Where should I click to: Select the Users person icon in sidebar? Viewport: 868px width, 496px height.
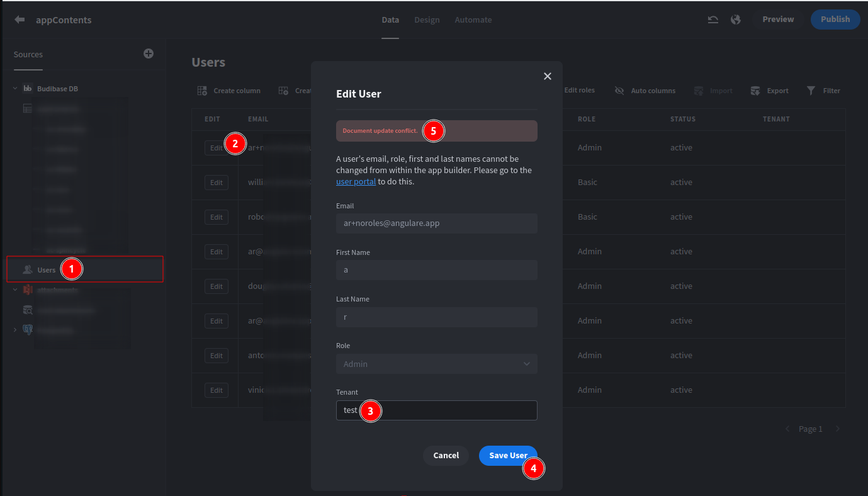28,269
